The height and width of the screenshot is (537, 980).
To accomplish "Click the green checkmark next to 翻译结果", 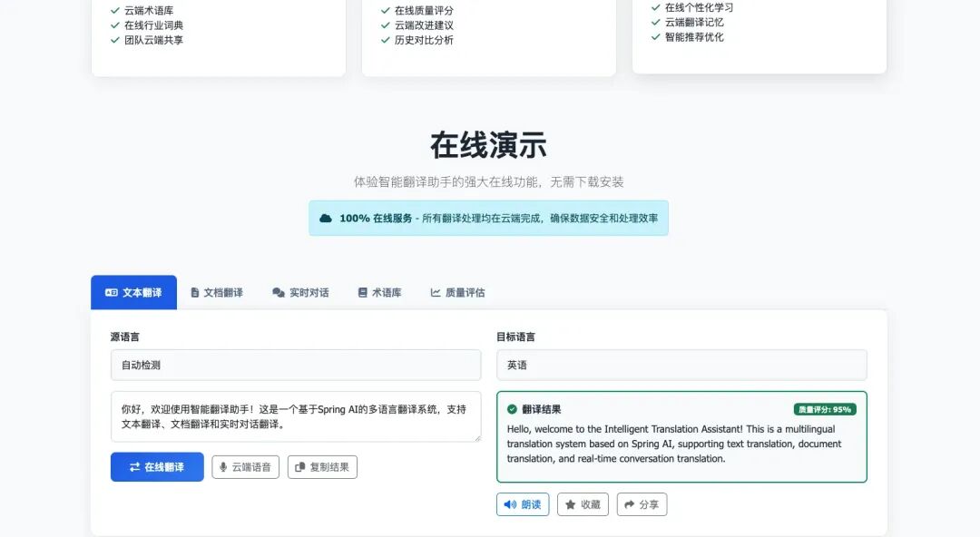I will point(513,408).
